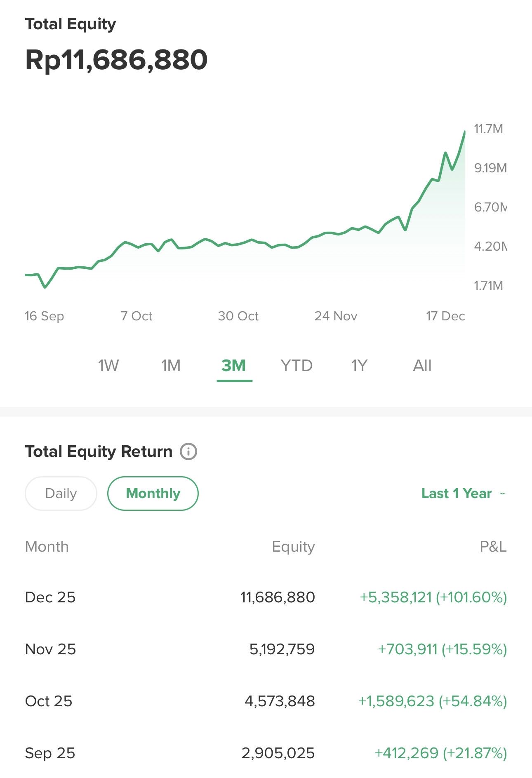
Task: Select the Monthly return toggle
Action: click(153, 494)
